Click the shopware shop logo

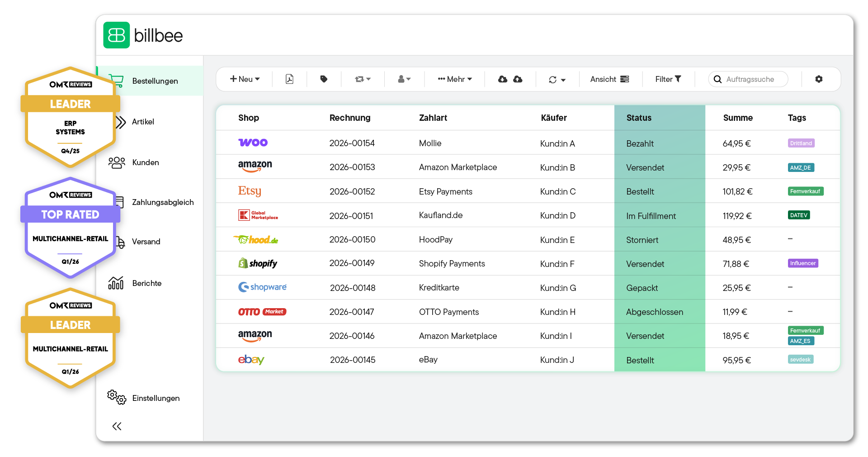(262, 287)
